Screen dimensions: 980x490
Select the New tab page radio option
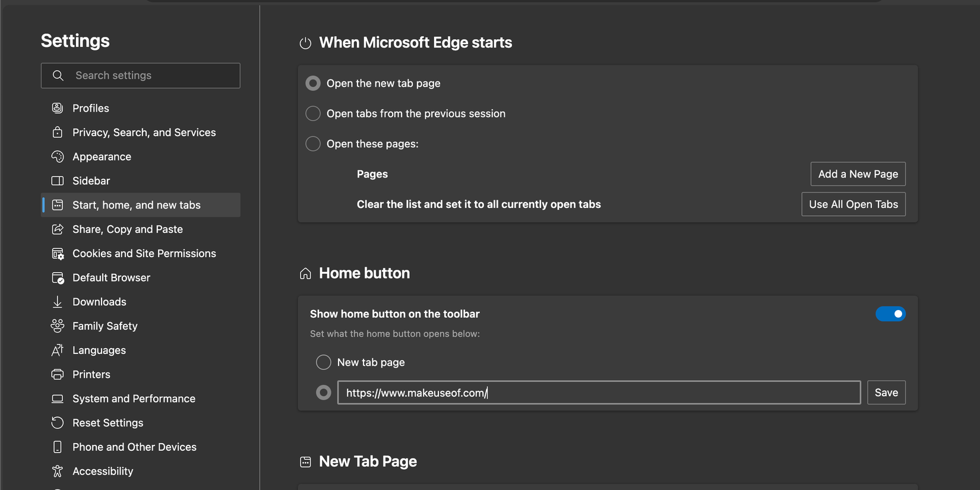324,362
